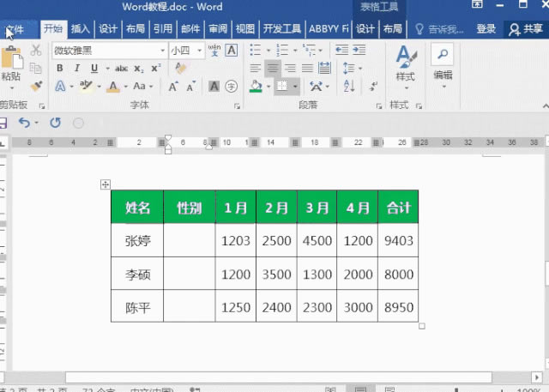The height and width of the screenshot is (392, 549).
Task: Click the Clear Formatting eraser icon
Action: [181, 68]
